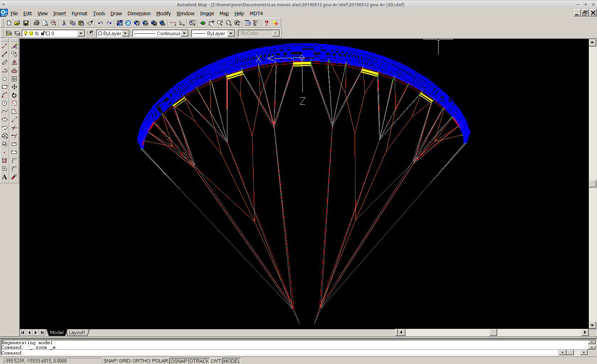Select the Hatch tool
This screenshot has width=597, height=364.
click(5, 161)
